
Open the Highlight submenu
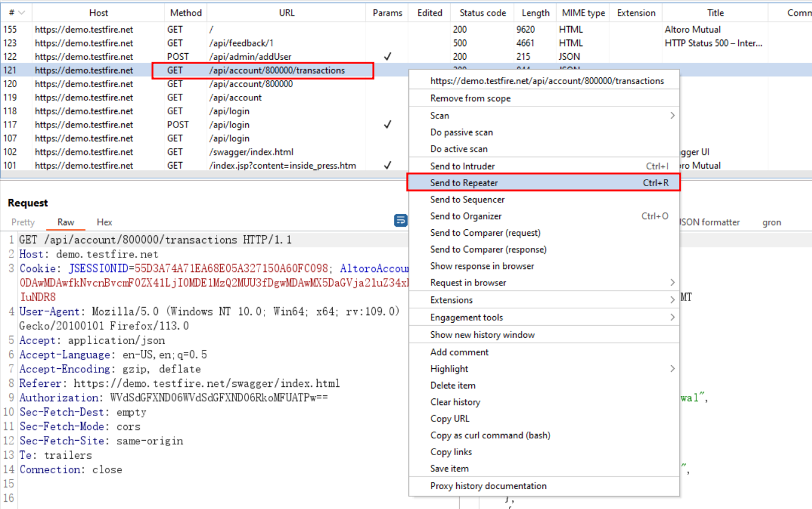[x=672, y=369]
